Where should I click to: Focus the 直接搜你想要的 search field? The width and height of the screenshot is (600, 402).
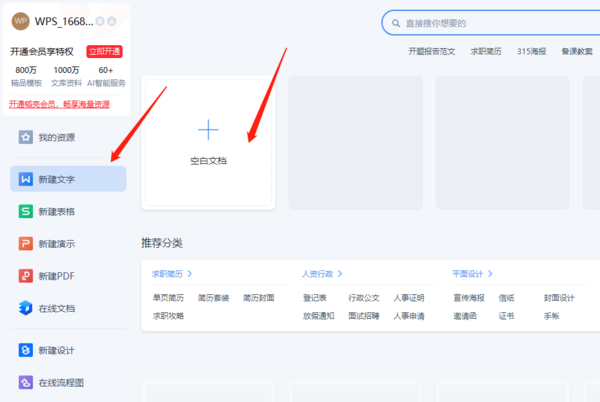click(x=490, y=22)
